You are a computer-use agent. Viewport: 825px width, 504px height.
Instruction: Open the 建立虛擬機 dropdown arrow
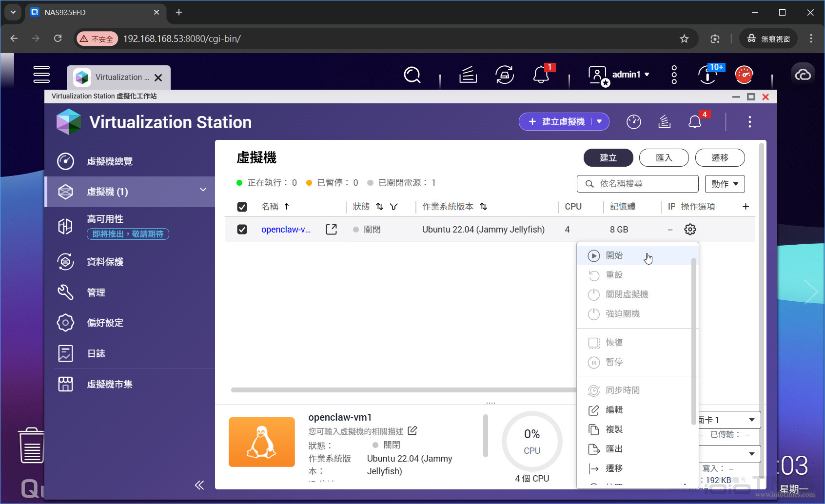[600, 122]
